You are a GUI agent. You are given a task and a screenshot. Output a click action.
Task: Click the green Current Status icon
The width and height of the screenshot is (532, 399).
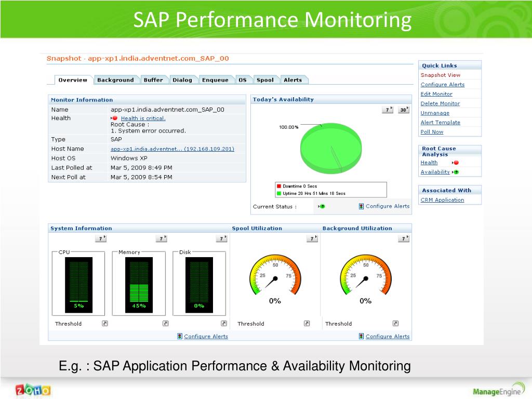pos(322,206)
